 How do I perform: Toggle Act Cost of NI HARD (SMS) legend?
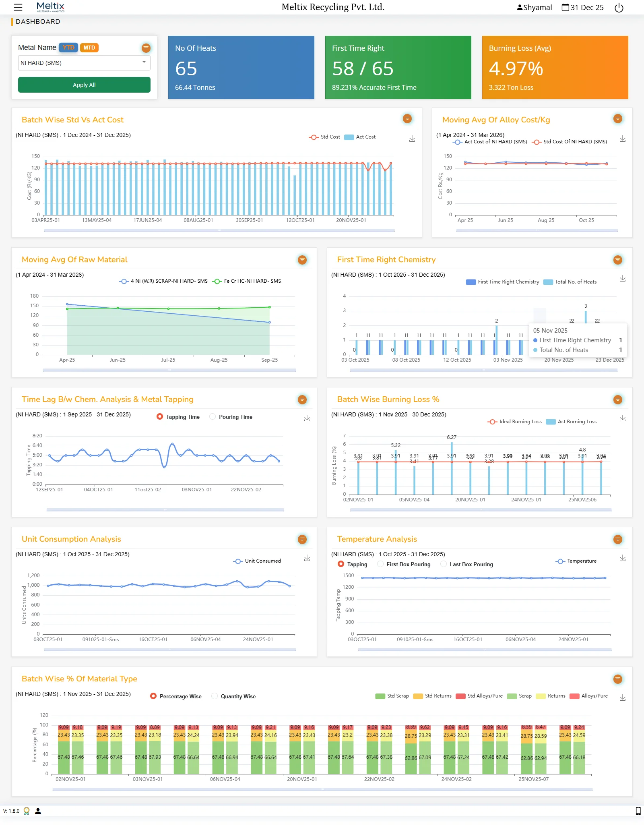(490, 142)
